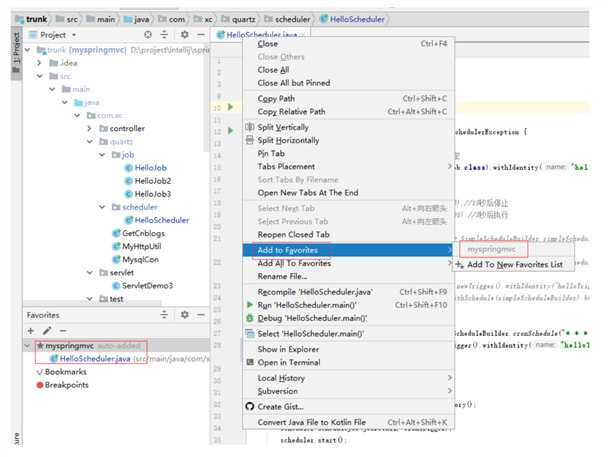
Task: Choose Pin Tab from context menu
Action: click(349, 153)
